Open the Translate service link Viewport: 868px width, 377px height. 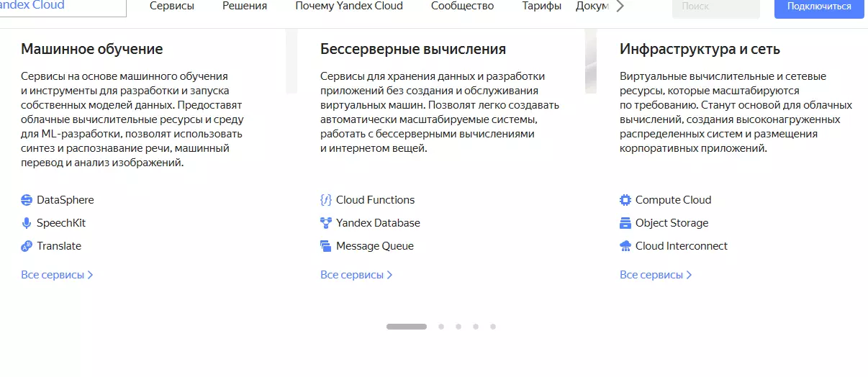point(59,246)
